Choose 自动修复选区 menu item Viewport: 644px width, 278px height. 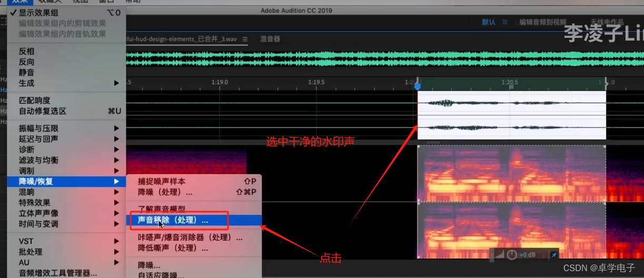point(65,111)
